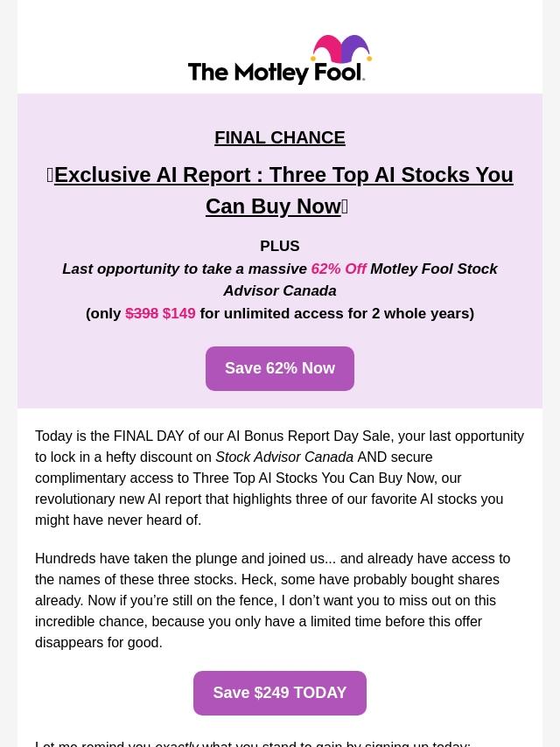
Task: Click the "PLUS" heading in the banner
Action: [x=280, y=247]
